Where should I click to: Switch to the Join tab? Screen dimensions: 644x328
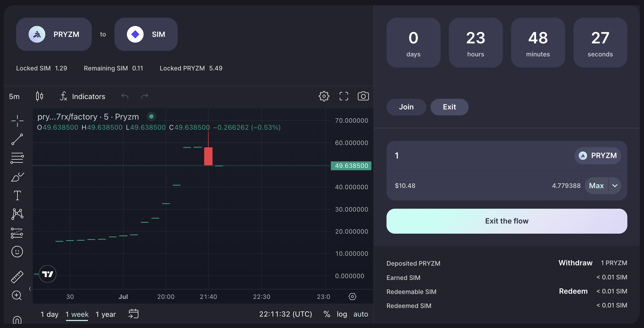(x=406, y=107)
